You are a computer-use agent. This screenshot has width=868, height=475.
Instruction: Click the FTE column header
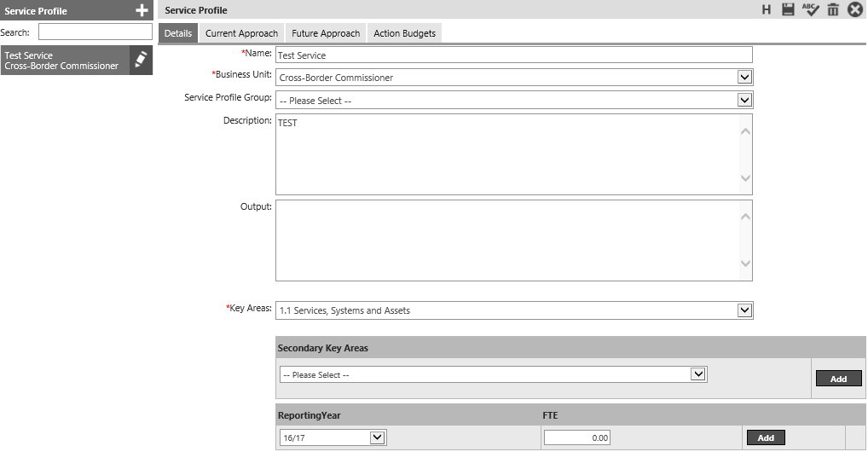[550, 415]
